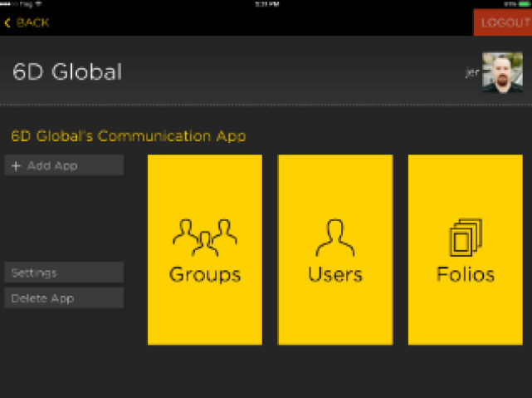Tap the carrier signal indicator
Image resolution: width=532 pixels, height=398 pixels.
(21, 4)
